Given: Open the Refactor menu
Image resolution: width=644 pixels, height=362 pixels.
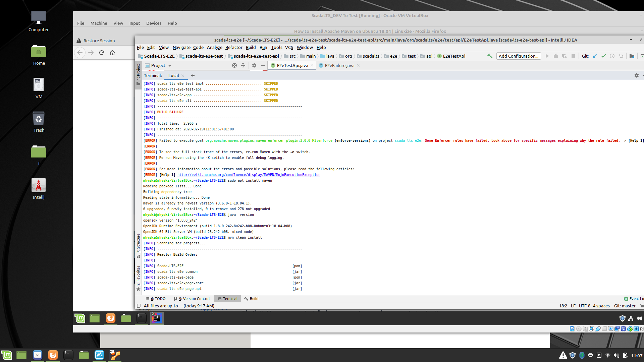Looking at the screenshot, I should [x=234, y=47].
